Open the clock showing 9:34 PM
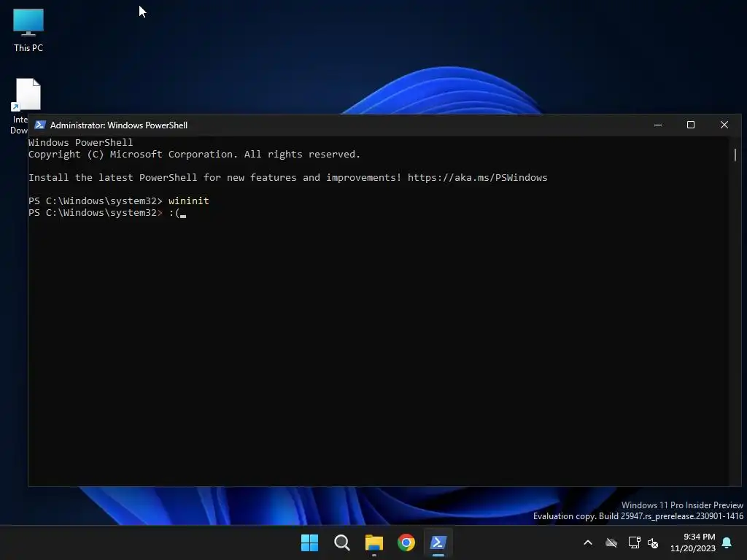The image size is (747, 560). point(693,542)
